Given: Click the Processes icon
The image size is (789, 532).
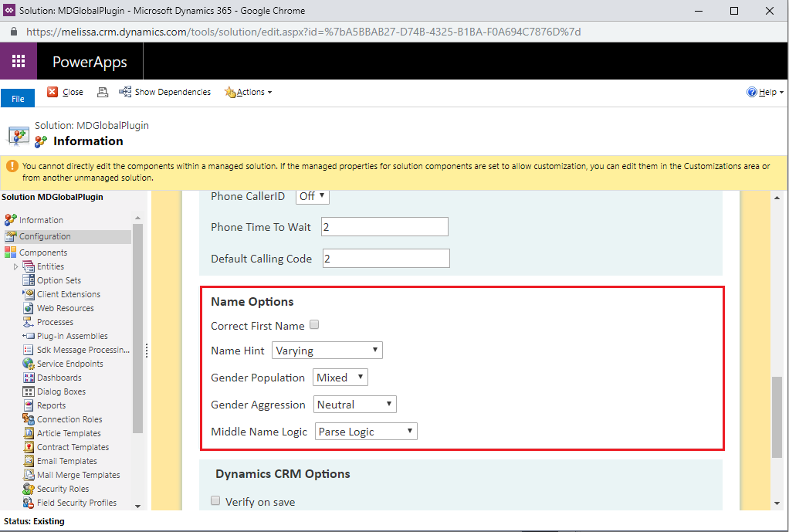Looking at the screenshot, I should [29, 322].
